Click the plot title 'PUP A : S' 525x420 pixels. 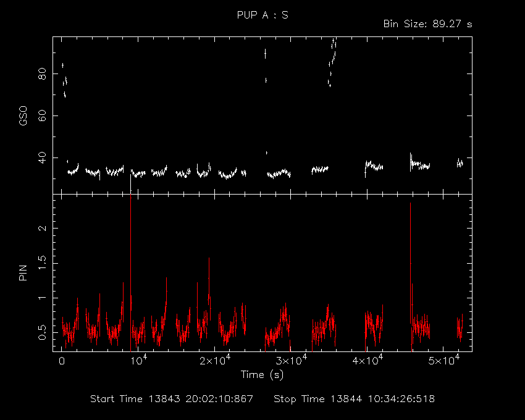(x=262, y=15)
